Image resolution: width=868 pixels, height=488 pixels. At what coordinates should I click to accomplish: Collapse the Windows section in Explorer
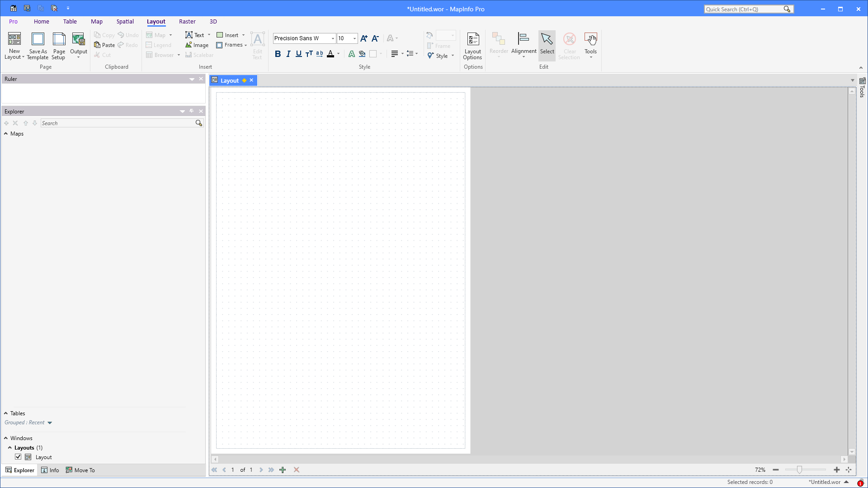point(6,438)
